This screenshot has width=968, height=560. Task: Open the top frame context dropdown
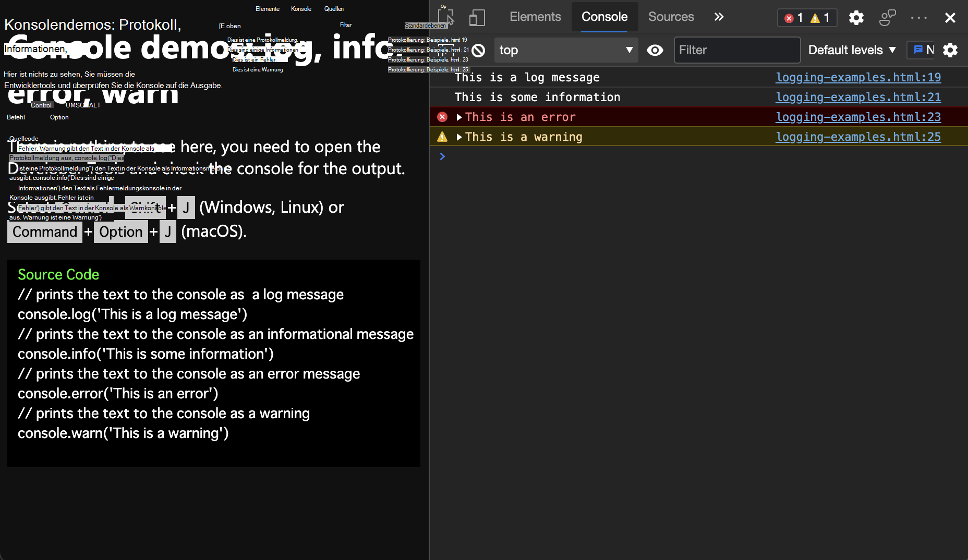[566, 50]
